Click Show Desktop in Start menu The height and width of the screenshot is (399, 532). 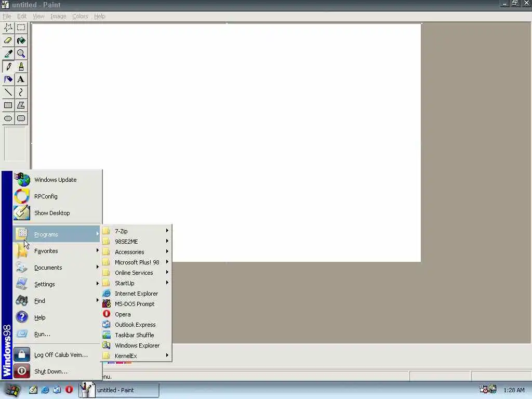pos(57,213)
